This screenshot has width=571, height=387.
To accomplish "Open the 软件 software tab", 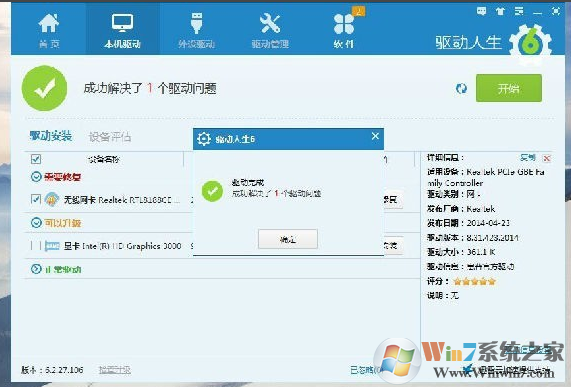I will (x=344, y=31).
